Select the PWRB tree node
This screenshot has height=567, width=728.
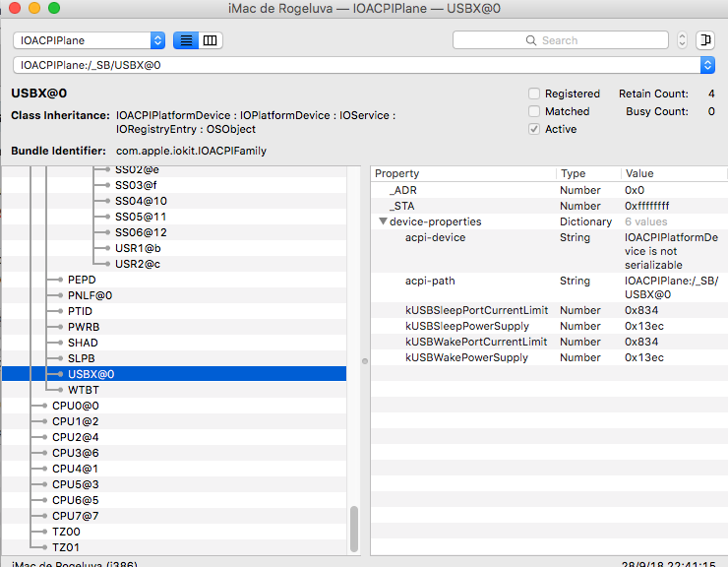pyautogui.click(x=84, y=327)
